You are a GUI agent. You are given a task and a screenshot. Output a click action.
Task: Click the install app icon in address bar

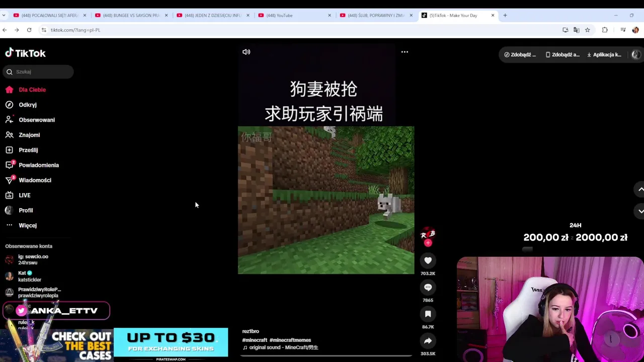click(x=566, y=30)
